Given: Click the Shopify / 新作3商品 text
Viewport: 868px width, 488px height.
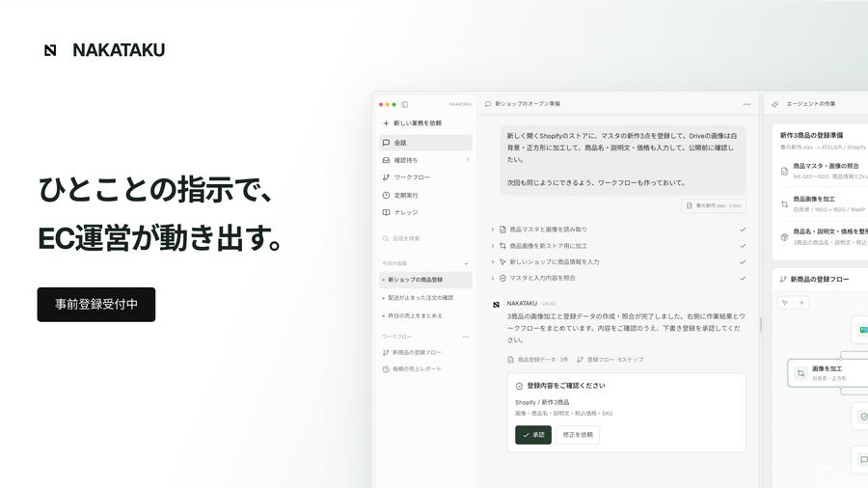Looking at the screenshot, I should point(542,402).
